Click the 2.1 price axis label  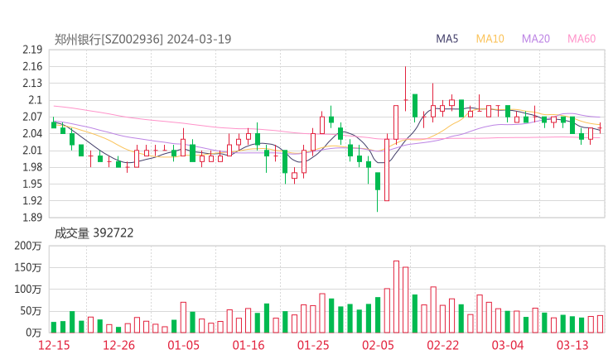35,100
